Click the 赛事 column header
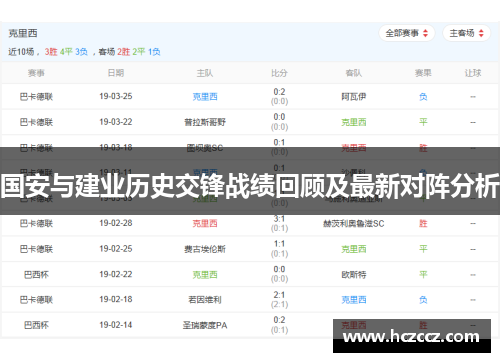Viewport: 500px width, 362px height. pos(36,73)
